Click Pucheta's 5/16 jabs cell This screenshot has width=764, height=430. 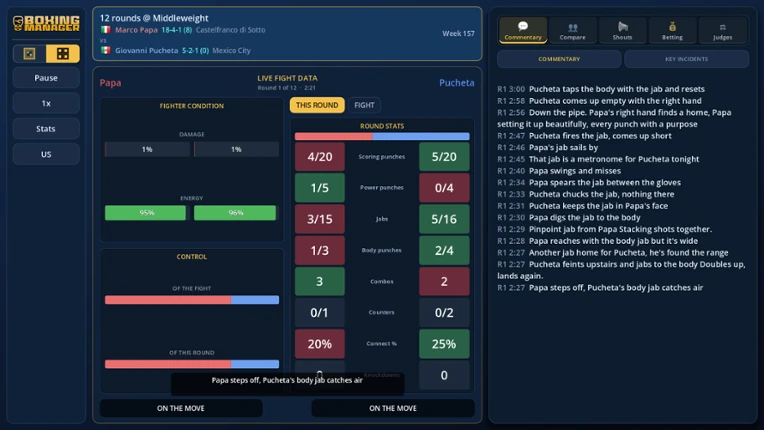click(x=444, y=219)
